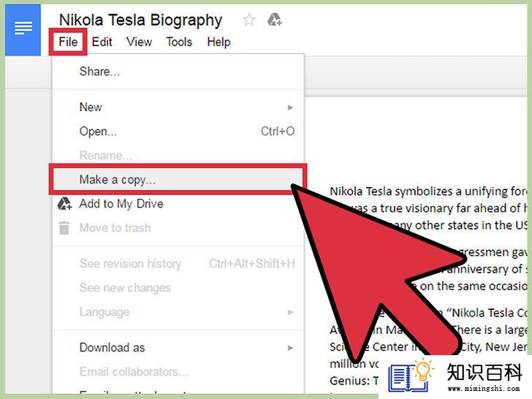Image resolution: width=532 pixels, height=399 pixels.
Task: Click See revision history entry
Action: click(x=178, y=264)
